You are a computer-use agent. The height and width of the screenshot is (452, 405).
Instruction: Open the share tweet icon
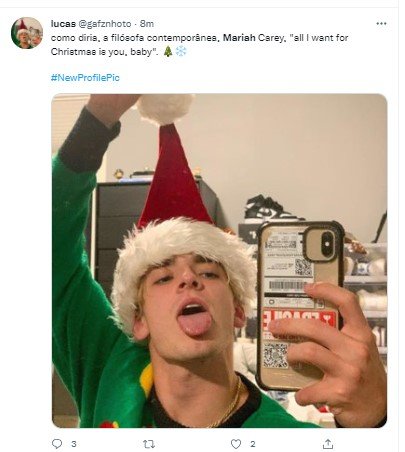328,444
